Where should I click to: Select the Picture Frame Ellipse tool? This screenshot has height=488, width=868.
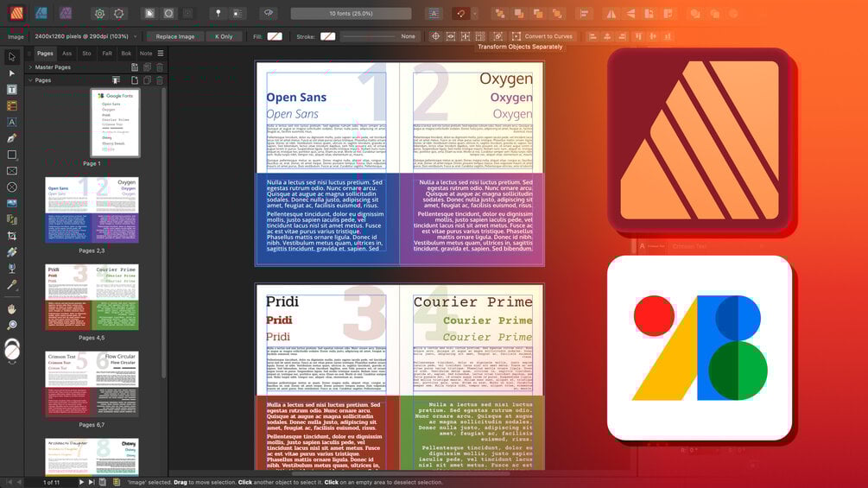(11, 187)
